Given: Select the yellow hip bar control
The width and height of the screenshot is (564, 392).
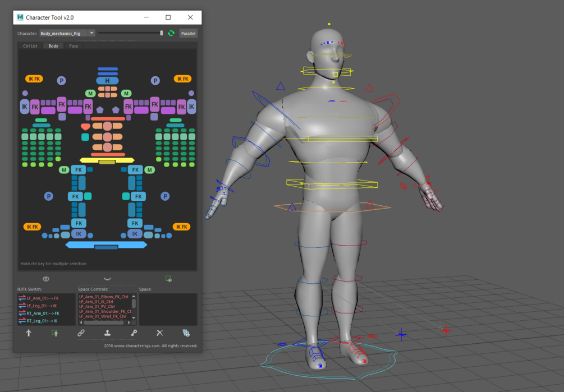Looking at the screenshot, I should tap(107, 160).
